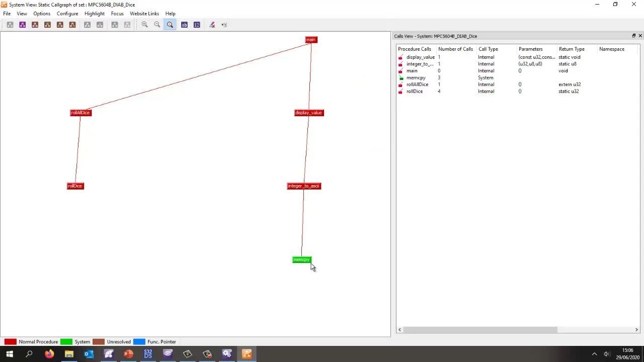Click the zoom in magnifier icon
This screenshot has width=644, height=362.
pyautogui.click(x=145, y=25)
